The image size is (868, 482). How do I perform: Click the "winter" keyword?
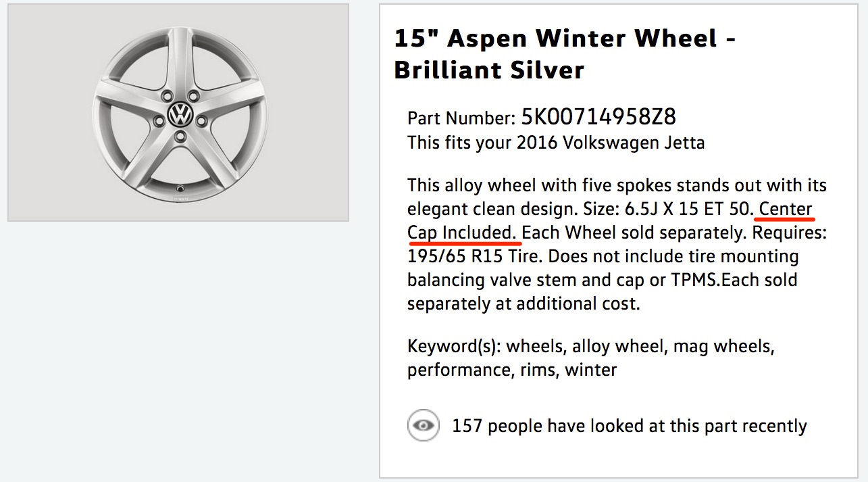pyautogui.click(x=591, y=370)
